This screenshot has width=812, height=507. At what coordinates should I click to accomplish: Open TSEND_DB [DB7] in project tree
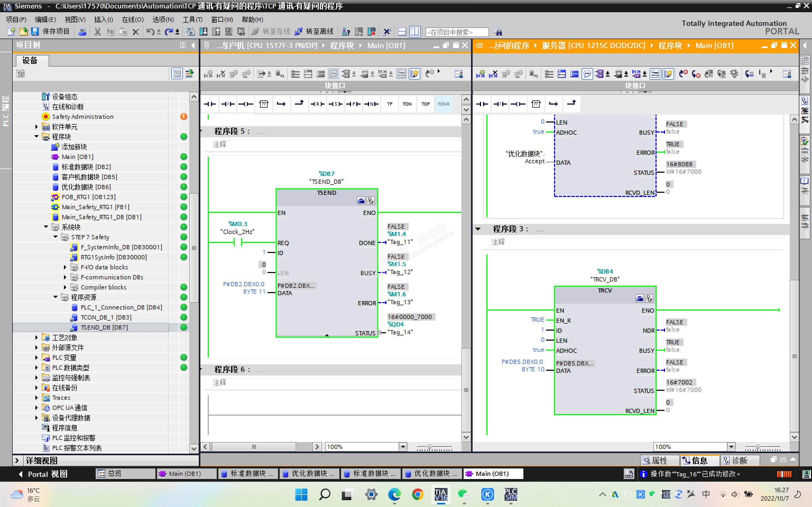[104, 327]
